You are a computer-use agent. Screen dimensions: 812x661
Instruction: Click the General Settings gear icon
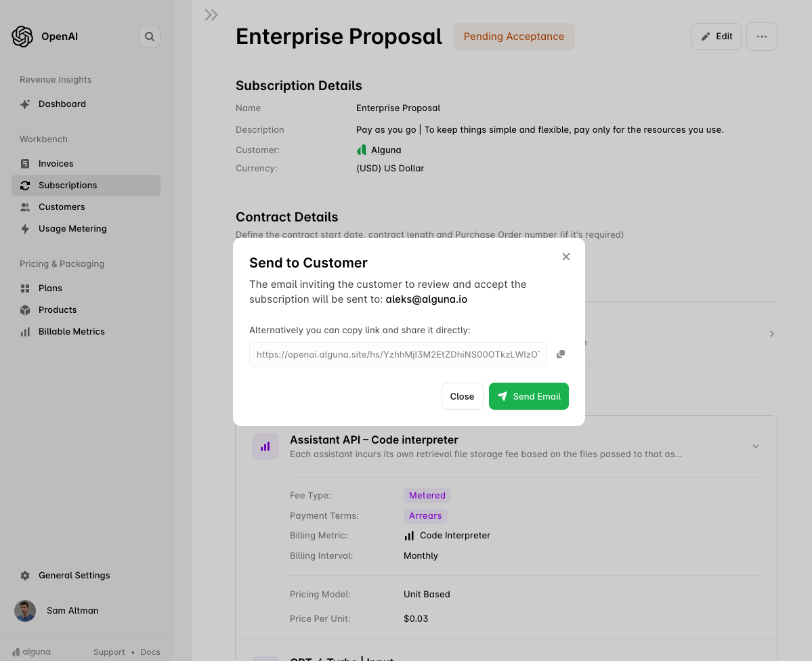(x=25, y=576)
